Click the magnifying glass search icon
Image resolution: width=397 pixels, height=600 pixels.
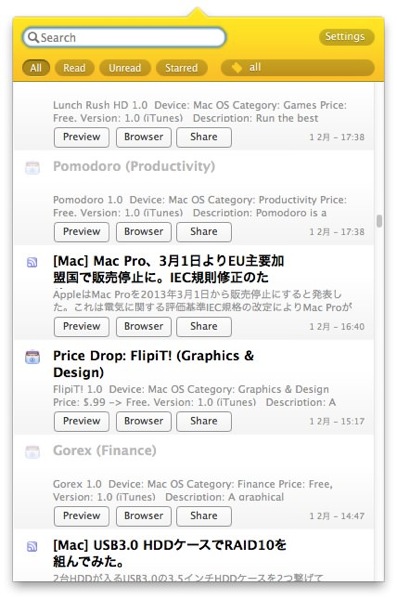(34, 37)
